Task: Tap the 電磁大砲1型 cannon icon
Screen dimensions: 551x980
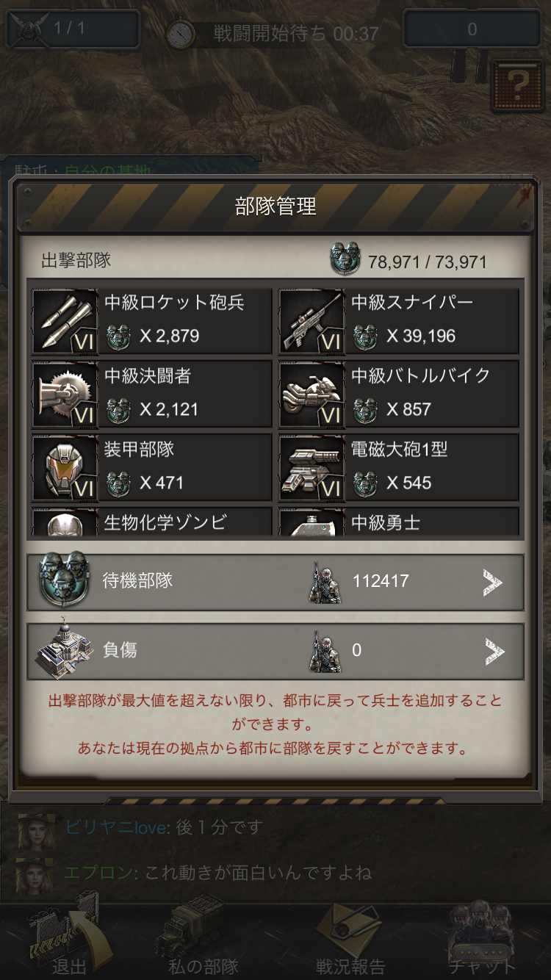Action: (x=311, y=468)
